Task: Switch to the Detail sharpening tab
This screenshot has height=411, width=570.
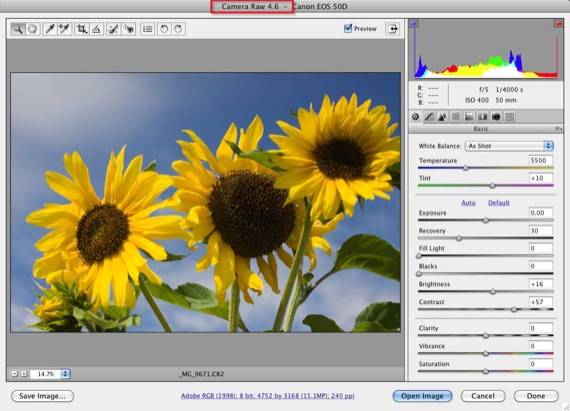Action: tap(442, 117)
